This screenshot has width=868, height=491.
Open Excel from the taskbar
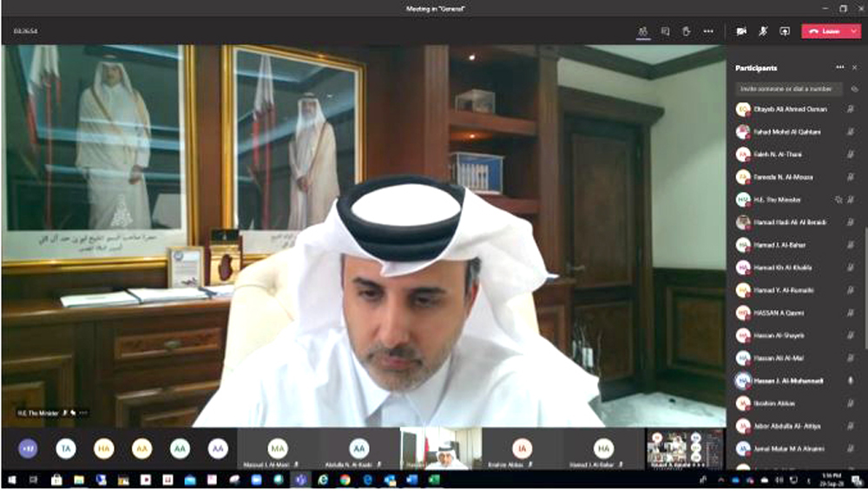[x=434, y=480]
